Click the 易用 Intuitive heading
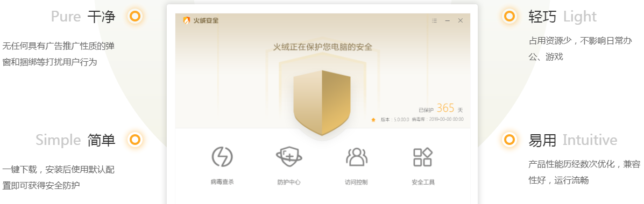This screenshot has width=644, height=204. pos(573,140)
